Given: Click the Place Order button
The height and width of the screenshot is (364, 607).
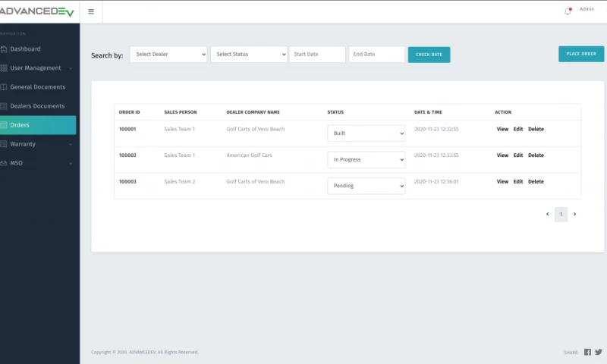Looking at the screenshot, I should pos(581,54).
